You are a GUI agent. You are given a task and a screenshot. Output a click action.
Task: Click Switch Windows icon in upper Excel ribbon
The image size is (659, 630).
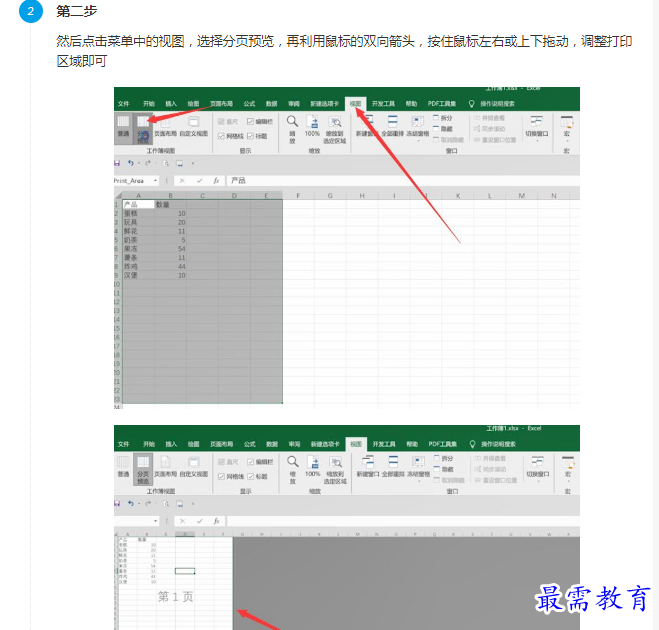pos(536,121)
